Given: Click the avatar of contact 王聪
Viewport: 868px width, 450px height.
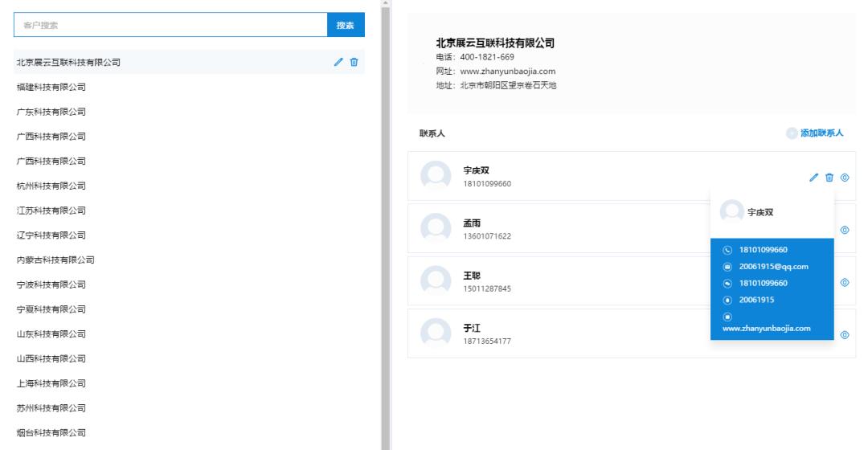Looking at the screenshot, I should click(x=436, y=281).
